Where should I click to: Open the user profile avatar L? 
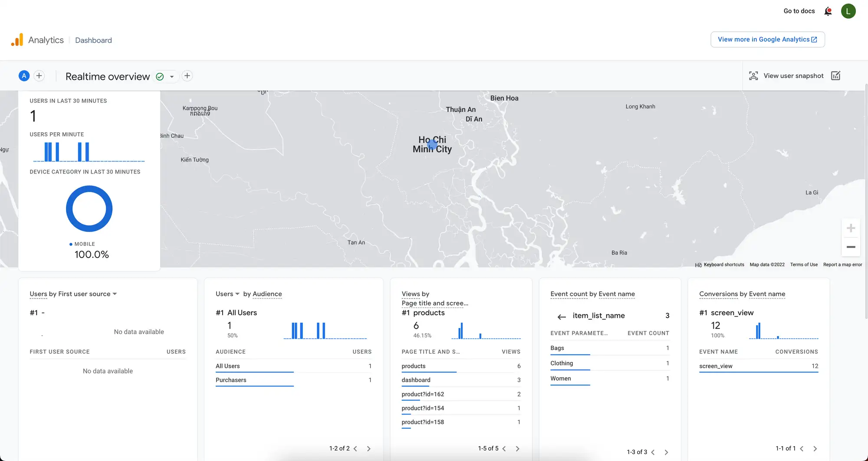pos(848,11)
